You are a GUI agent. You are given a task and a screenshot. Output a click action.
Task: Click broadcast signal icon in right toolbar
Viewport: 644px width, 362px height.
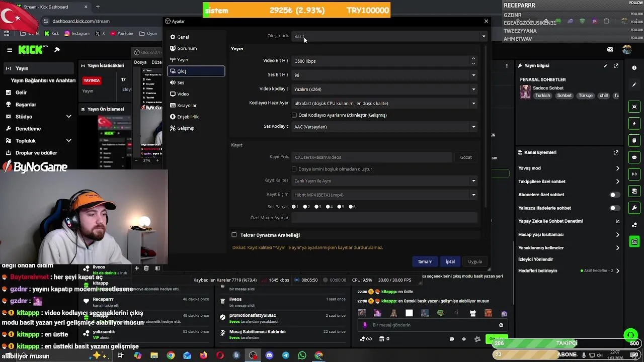tap(634, 174)
